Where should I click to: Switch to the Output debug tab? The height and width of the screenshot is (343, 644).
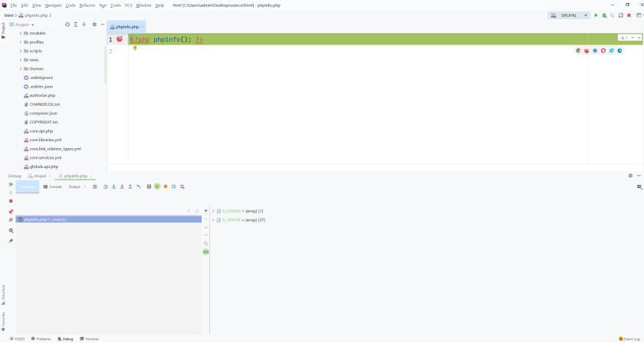click(x=74, y=186)
